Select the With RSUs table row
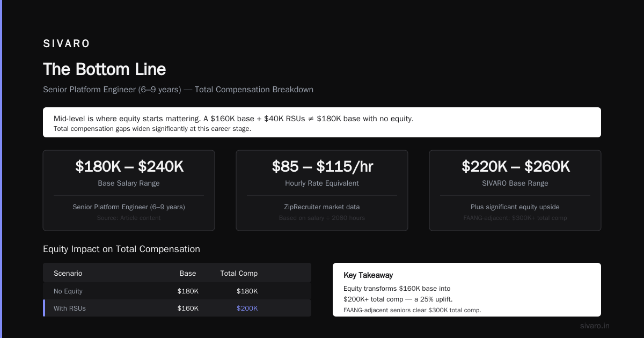The height and width of the screenshot is (338, 644). tap(177, 308)
